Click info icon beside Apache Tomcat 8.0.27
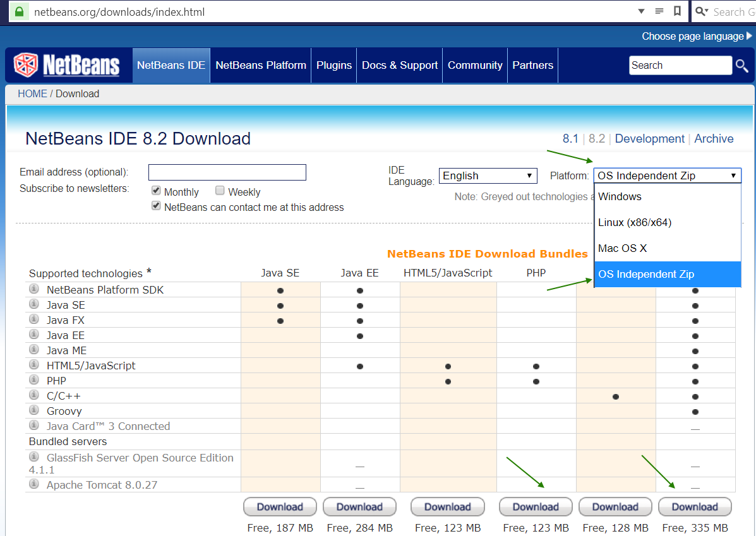 coord(33,484)
